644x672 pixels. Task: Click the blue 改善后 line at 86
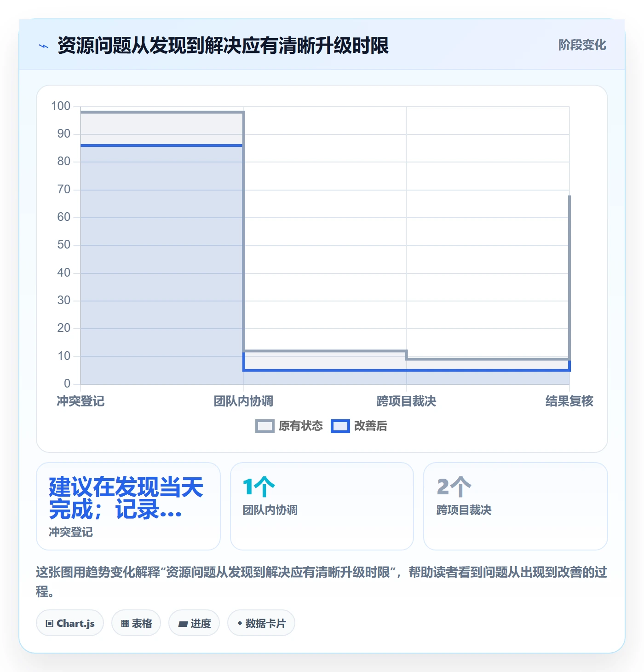click(162, 145)
